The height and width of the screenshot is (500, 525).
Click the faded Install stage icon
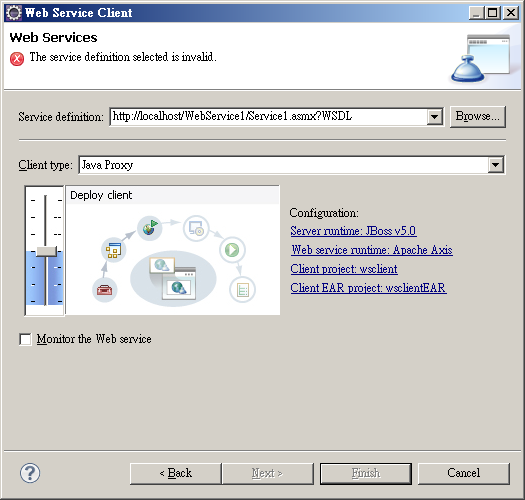(x=196, y=228)
